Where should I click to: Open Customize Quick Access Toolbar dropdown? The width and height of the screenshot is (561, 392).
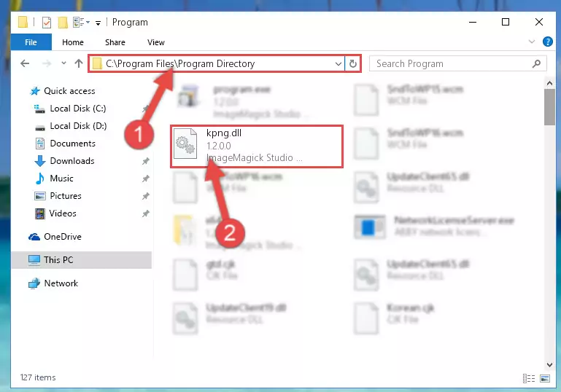[x=98, y=23]
